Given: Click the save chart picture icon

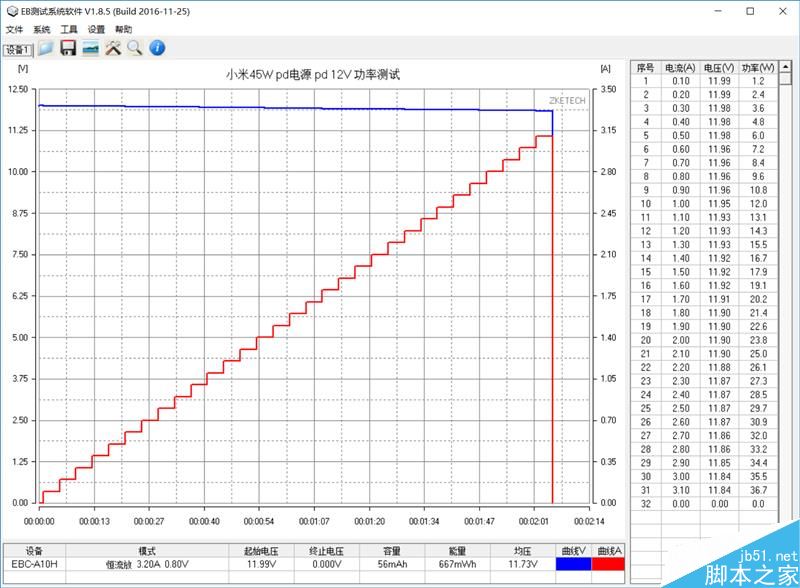Looking at the screenshot, I should tap(90, 48).
